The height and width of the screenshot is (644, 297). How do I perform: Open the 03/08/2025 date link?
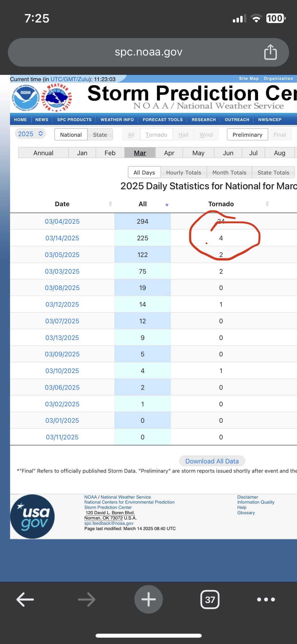[x=62, y=288]
